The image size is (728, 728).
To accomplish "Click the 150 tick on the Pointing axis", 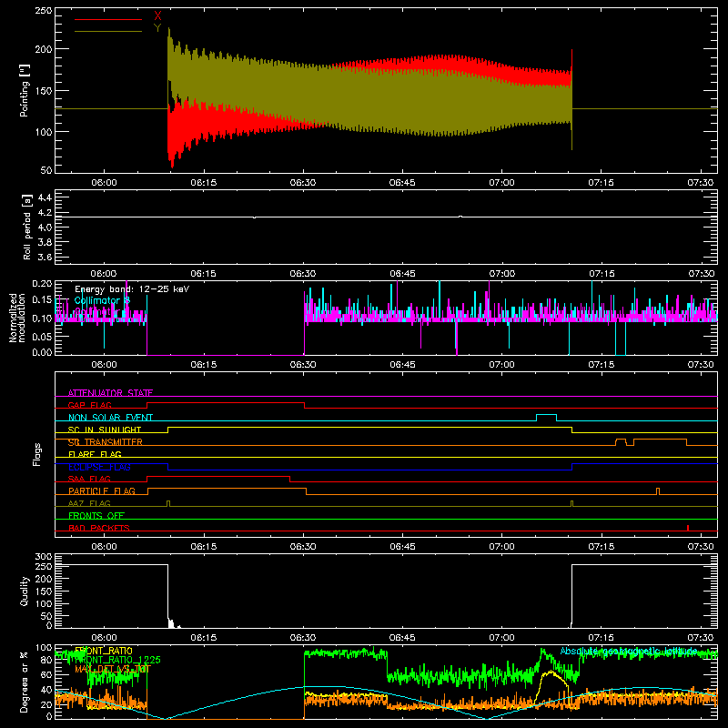I will [x=44, y=90].
